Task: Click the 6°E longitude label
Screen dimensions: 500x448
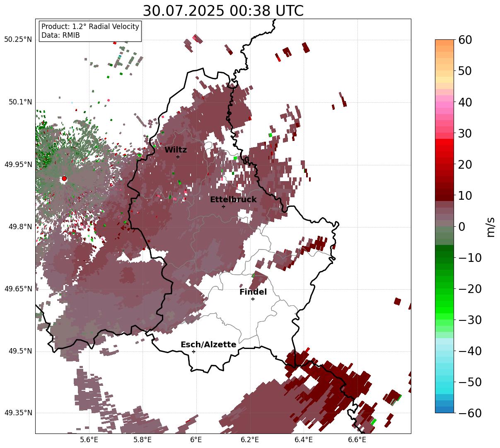Action: coord(196,440)
